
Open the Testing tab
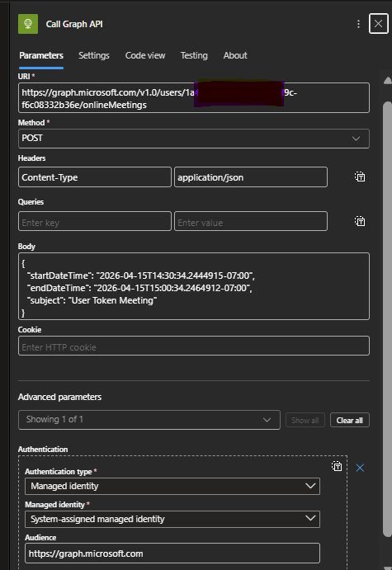click(194, 55)
